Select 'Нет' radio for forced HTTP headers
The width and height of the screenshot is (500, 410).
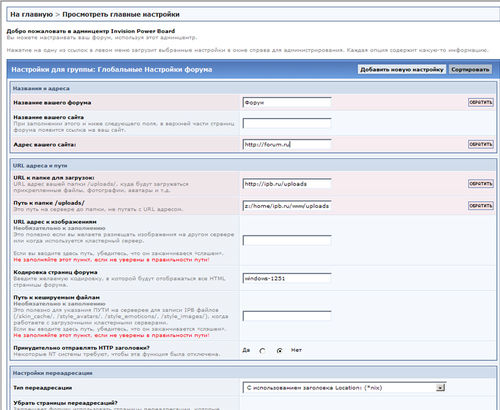click(x=280, y=350)
